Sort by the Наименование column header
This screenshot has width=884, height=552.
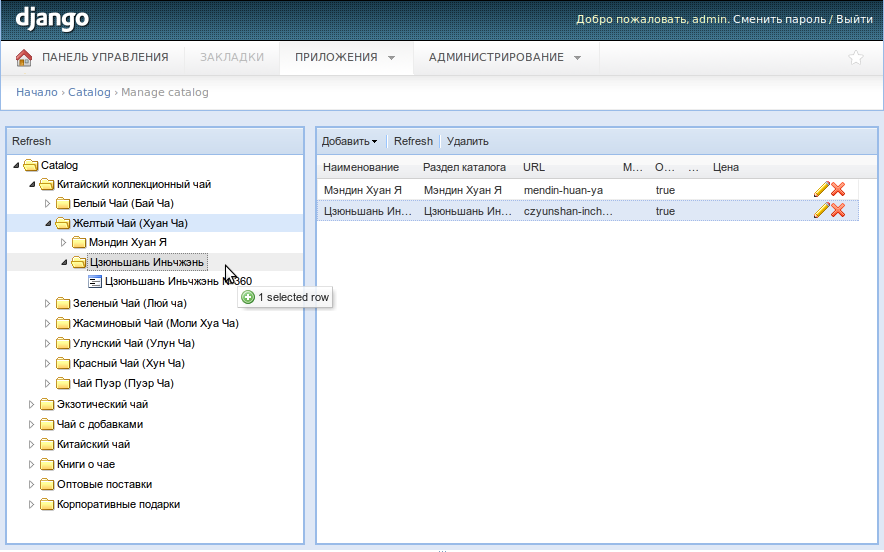click(x=361, y=167)
